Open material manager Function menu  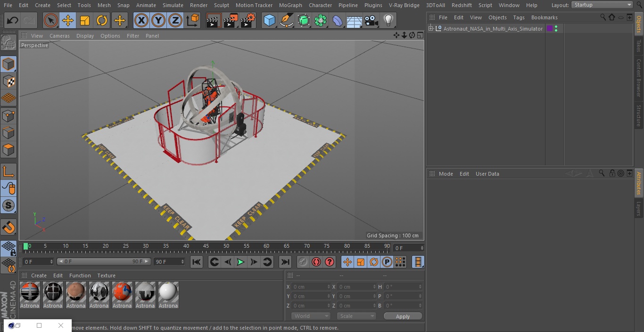(80, 275)
